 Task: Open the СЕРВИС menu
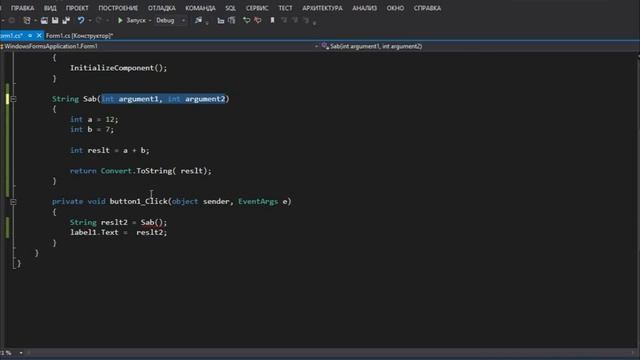click(x=257, y=8)
